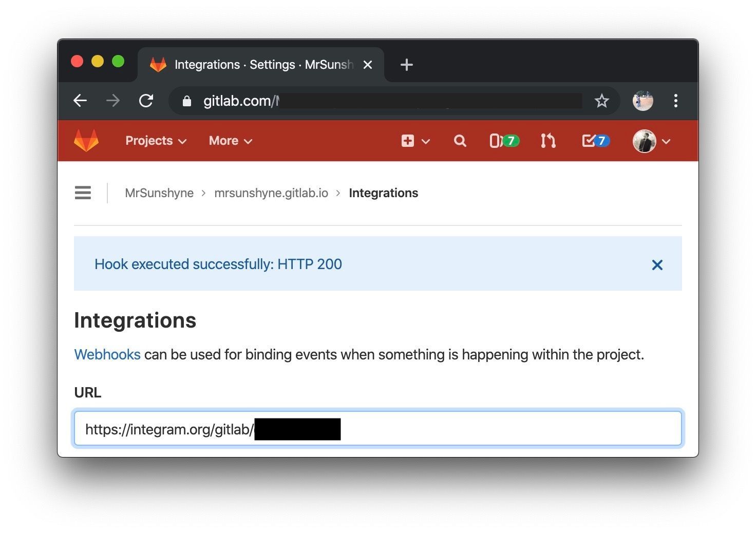Open merge requests icon in navbar
Viewport: 756px width, 533px height.
tap(548, 141)
